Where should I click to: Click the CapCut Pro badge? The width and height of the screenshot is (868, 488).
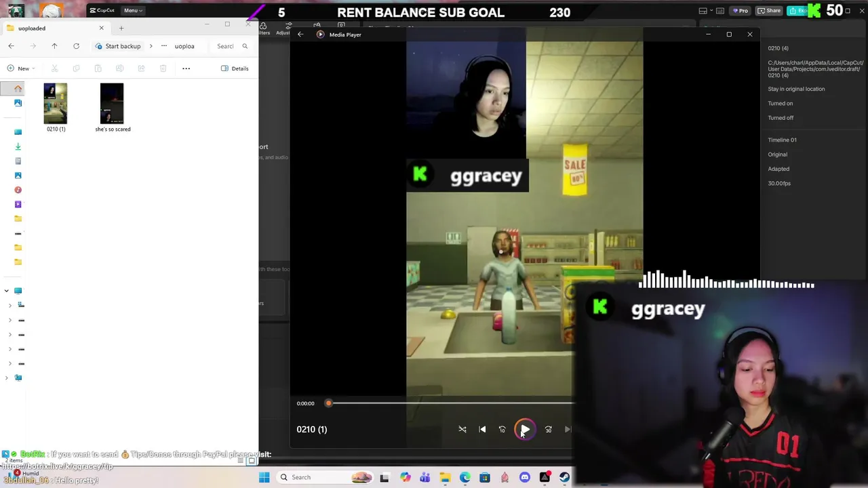[741, 11]
